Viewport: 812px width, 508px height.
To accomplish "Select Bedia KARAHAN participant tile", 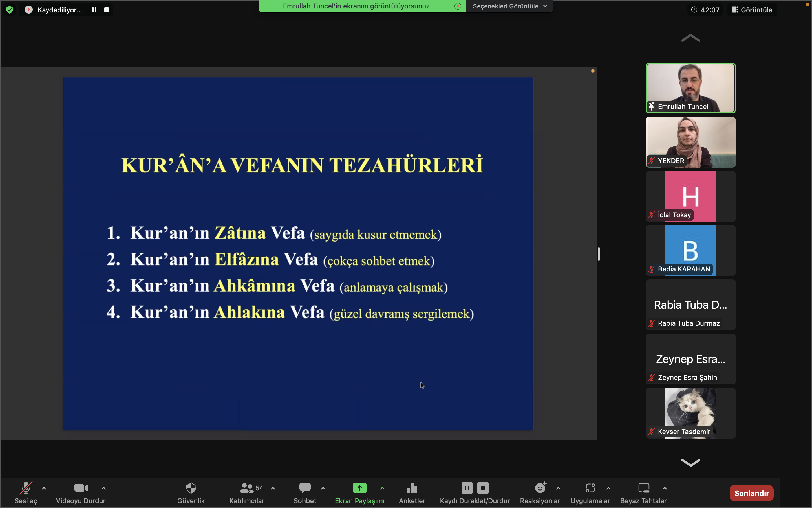I will (x=690, y=250).
